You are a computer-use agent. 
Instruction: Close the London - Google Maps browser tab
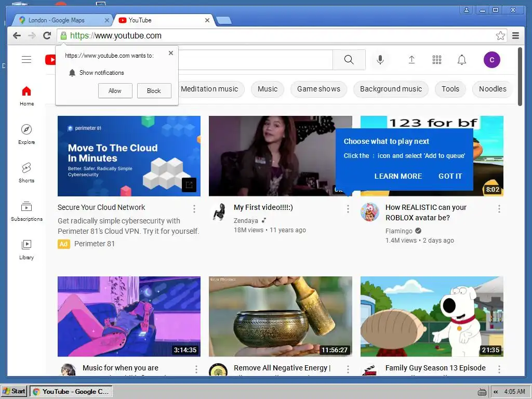coord(107,20)
